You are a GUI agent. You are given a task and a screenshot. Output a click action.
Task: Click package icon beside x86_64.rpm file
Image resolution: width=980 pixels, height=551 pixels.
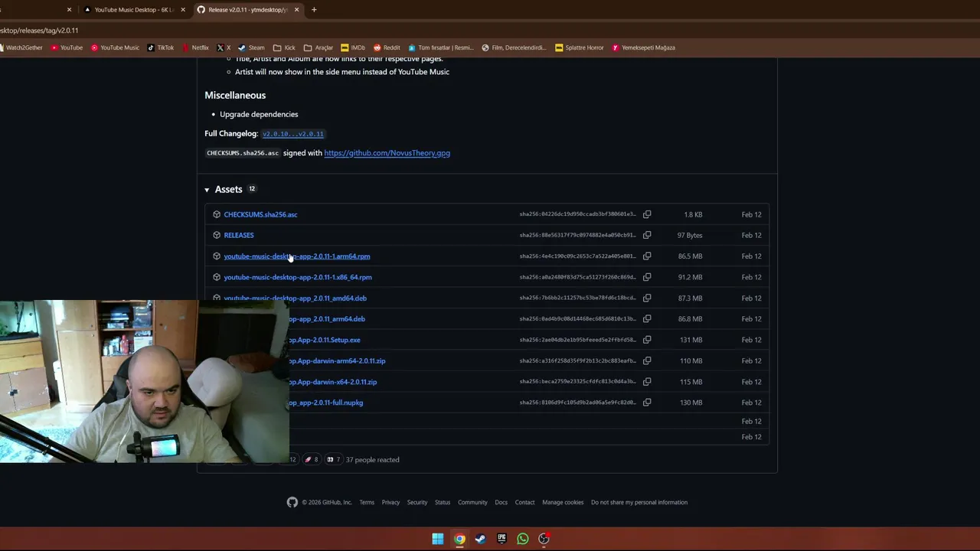pos(217,277)
